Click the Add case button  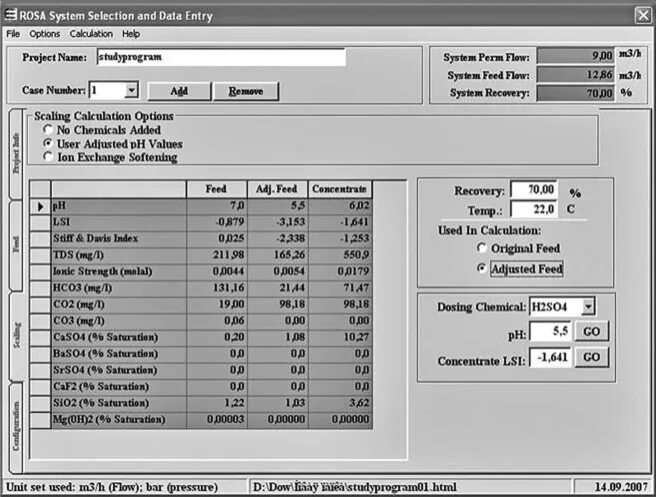pos(179,91)
